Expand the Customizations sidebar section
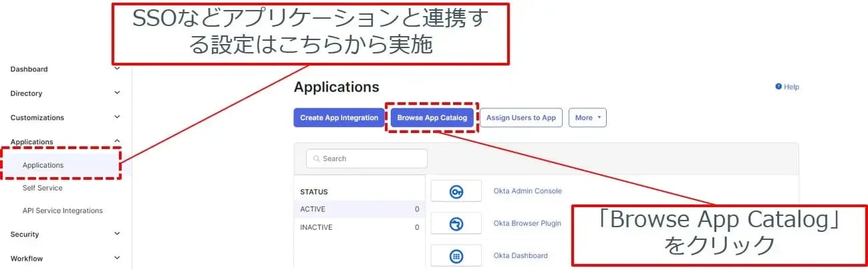Screen dimensions: 868x276 point(117,117)
